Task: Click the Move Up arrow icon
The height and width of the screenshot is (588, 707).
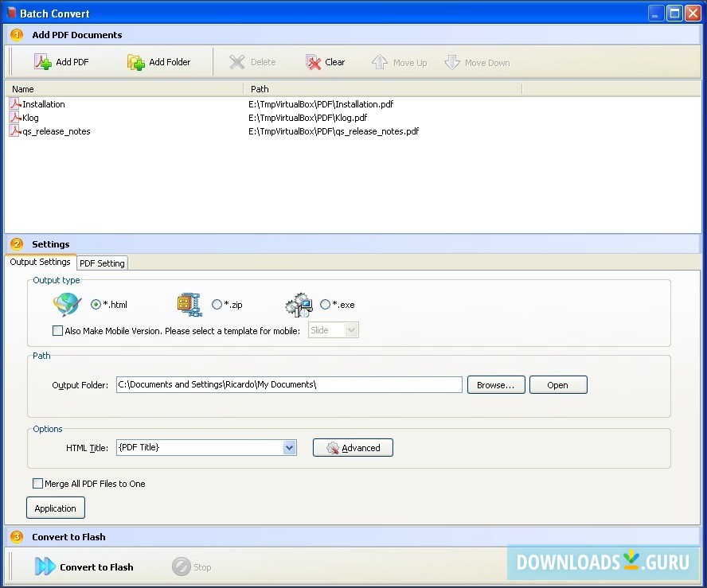Action: tap(379, 61)
